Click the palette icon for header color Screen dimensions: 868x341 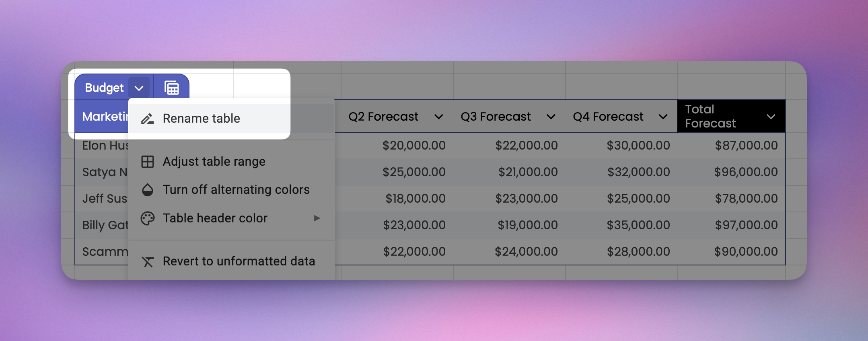click(147, 218)
